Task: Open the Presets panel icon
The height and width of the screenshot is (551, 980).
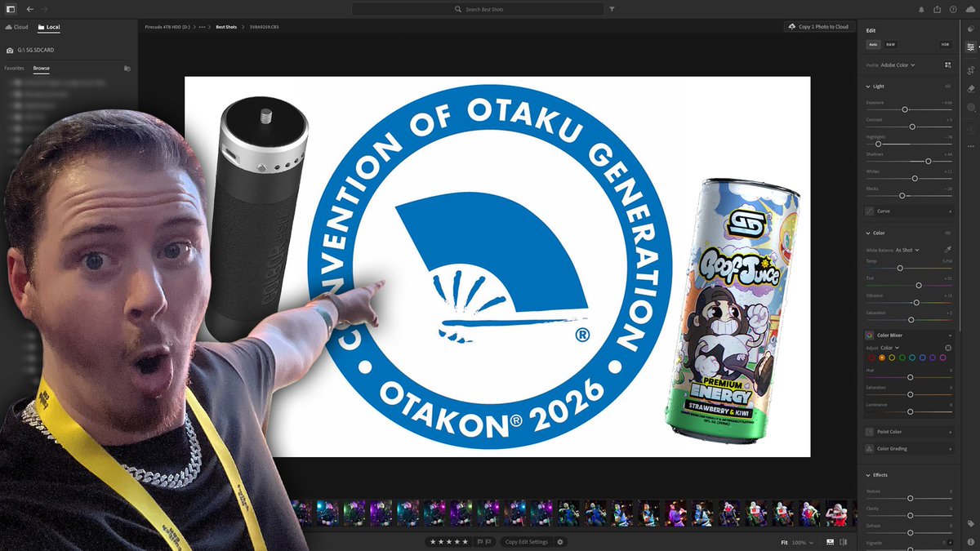Action: pos(970,29)
